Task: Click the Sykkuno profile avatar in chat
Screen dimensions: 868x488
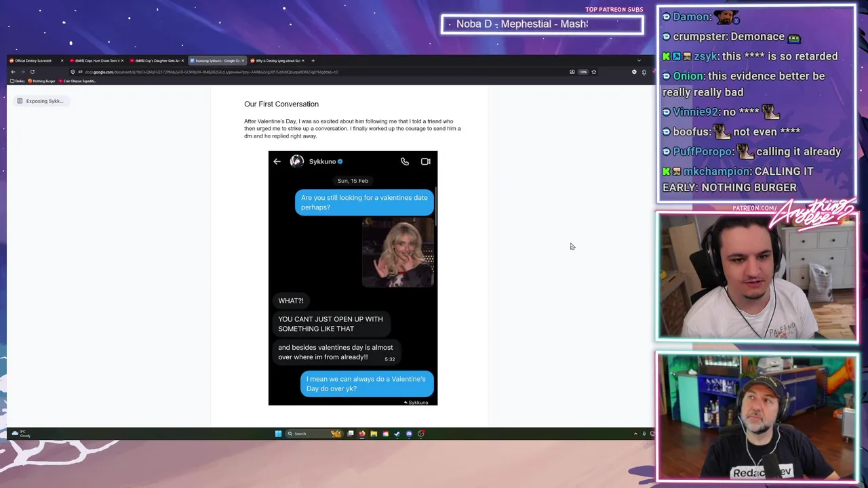Action: pyautogui.click(x=297, y=161)
